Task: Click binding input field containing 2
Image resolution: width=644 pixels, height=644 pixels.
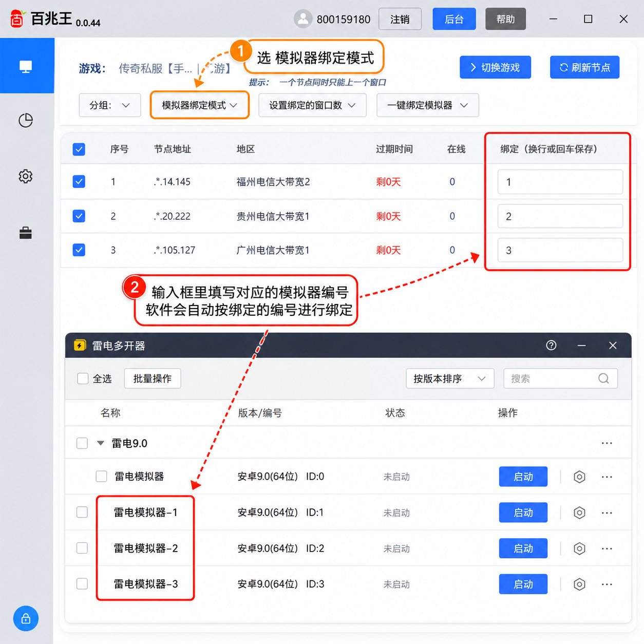Action: click(x=560, y=216)
